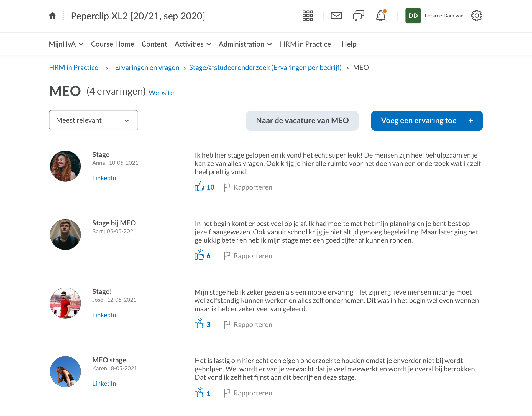The height and width of the screenshot is (416, 532).
Task: Open the messages envelope icon
Action: click(336, 16)
